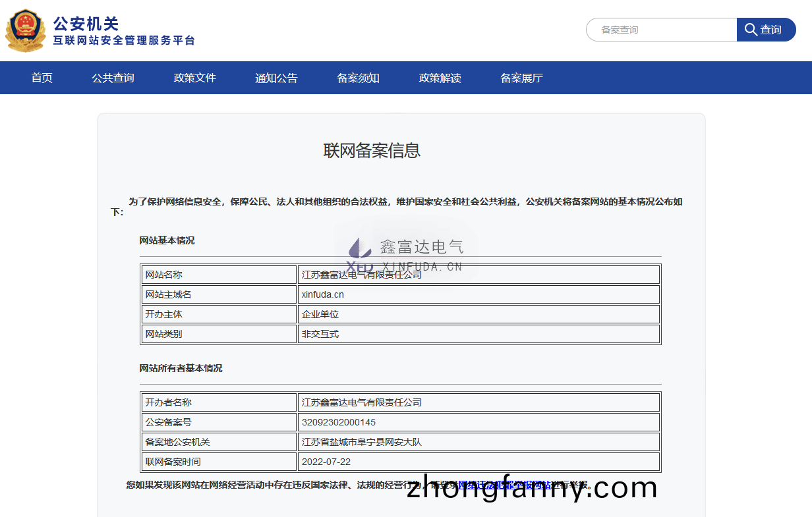Click the police emblem logo

pyautogui.click(x=25, y=30)
